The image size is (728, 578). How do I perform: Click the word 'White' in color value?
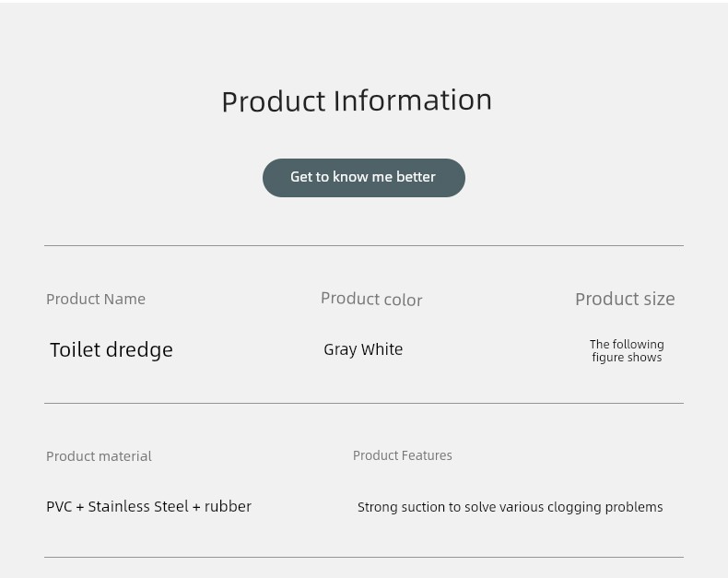(382, 349)
